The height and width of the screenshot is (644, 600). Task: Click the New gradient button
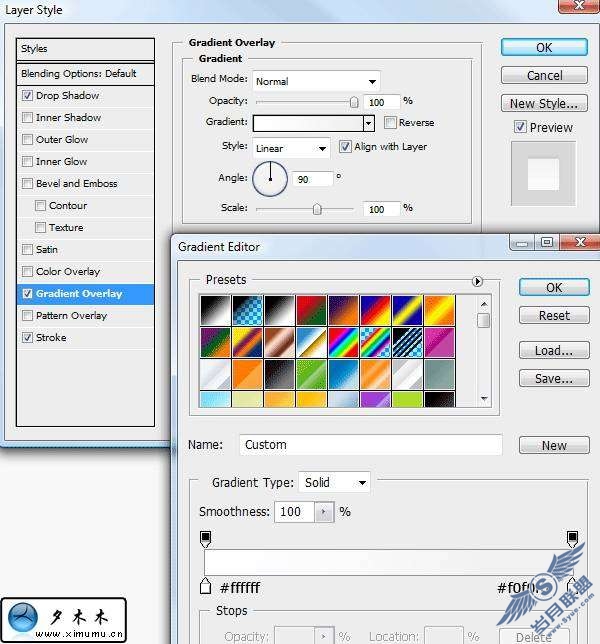click(x=554, y=445)
